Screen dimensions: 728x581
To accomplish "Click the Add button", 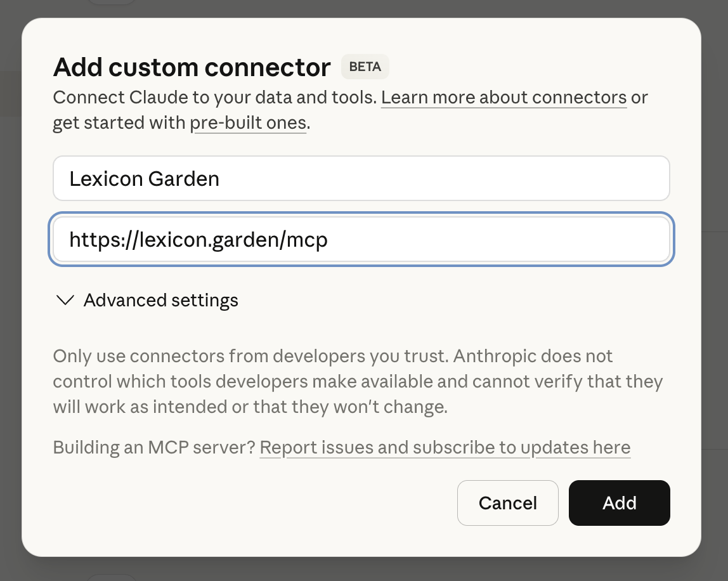I will point(619,503).
